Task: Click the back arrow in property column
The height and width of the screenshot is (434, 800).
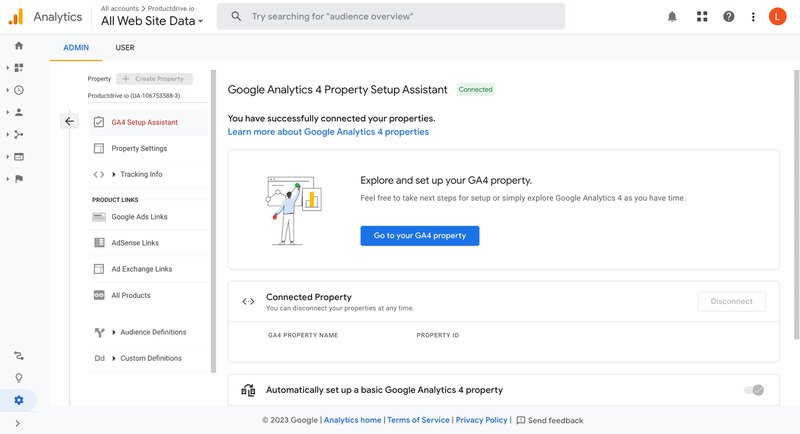Action: 69,121
